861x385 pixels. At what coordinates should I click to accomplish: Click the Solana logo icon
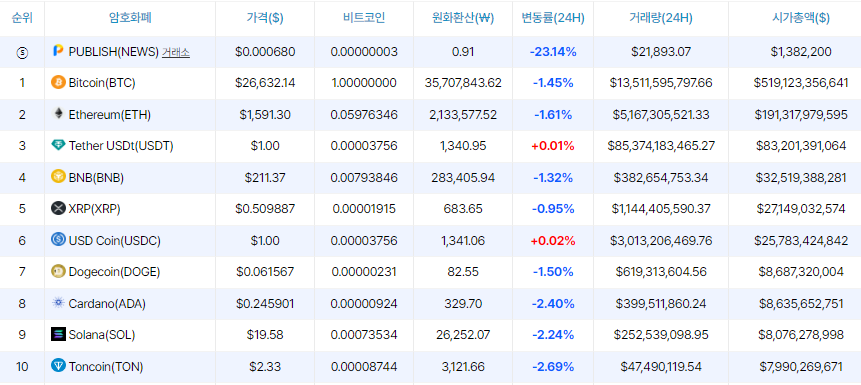coord(58,334)
